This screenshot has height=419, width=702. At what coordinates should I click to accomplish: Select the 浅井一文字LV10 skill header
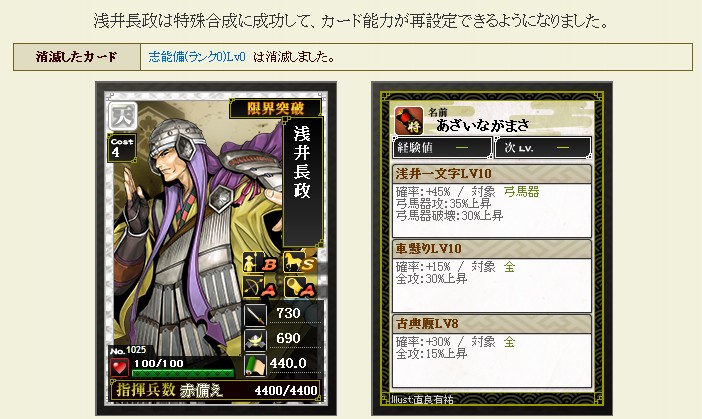pyautogui.click(x=492, y=174)
